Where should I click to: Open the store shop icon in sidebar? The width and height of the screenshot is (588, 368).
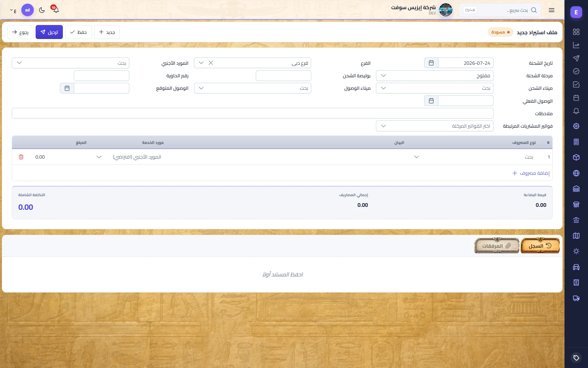coord(576,204)
